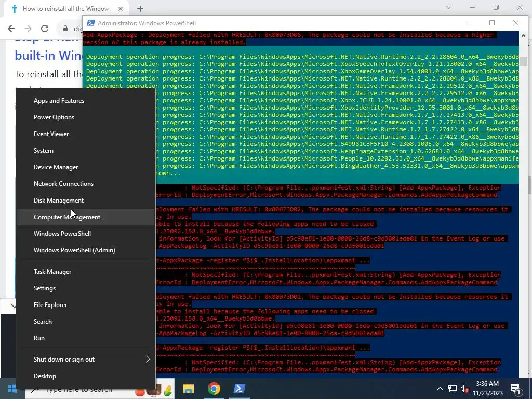Show hidden tray icons chevron
The width and height of the screenshot is (532, 399).
[x=440, y=389]
